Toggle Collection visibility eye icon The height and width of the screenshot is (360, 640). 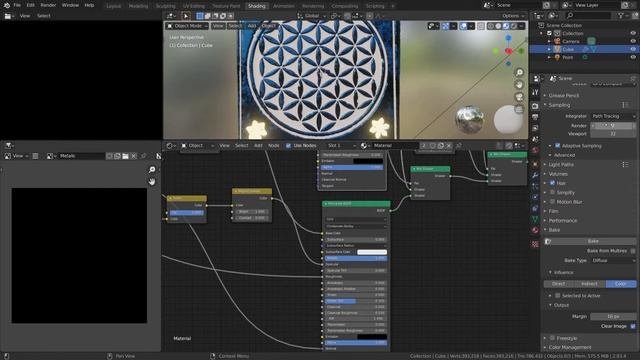(x=633, y=33)
